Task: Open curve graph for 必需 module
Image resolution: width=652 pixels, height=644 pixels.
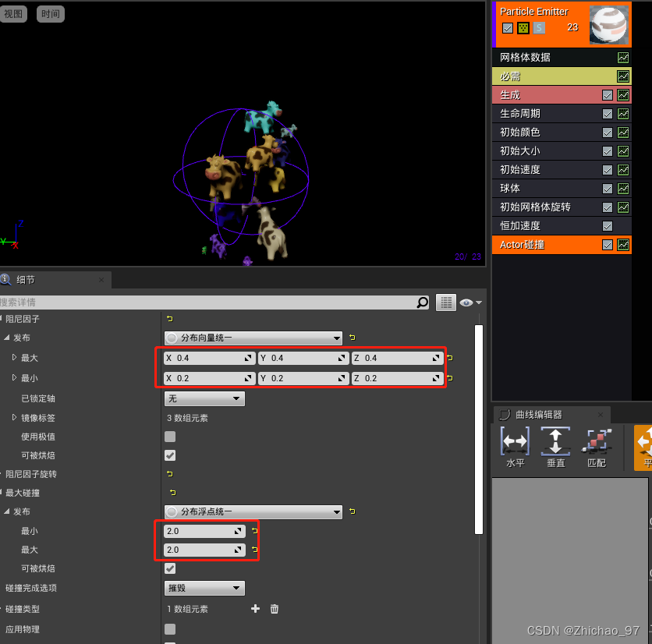Action: pos(623,76)
